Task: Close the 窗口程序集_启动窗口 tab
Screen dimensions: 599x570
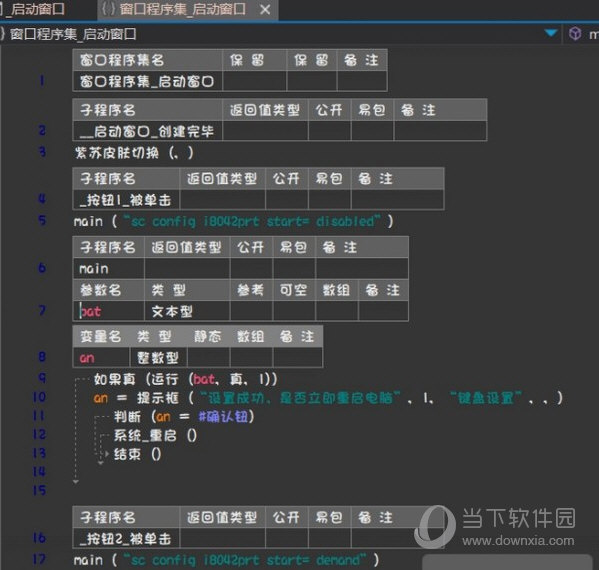Action: [265, 10]
